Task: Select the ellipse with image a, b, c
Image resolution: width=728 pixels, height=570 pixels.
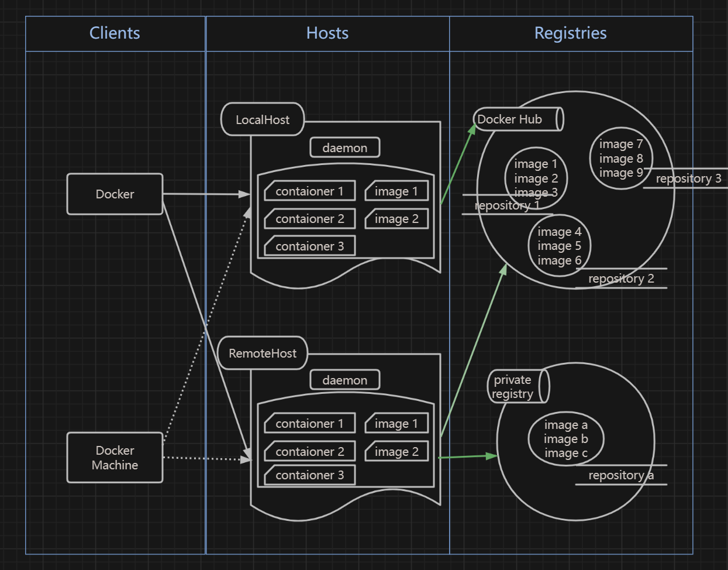Action: (x=566, y=439)
